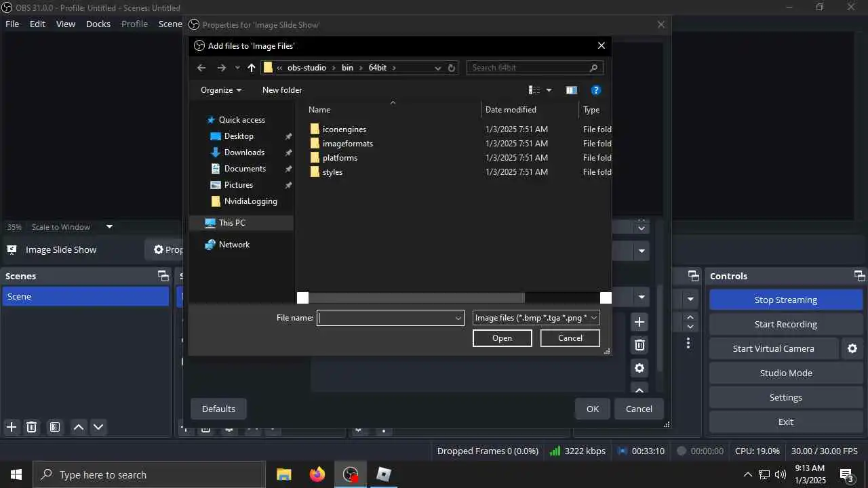The width and height of the screenshot is (868, 488).
Task: Click the horizontal scrollbar right arrow
Action: click(606, 298)
